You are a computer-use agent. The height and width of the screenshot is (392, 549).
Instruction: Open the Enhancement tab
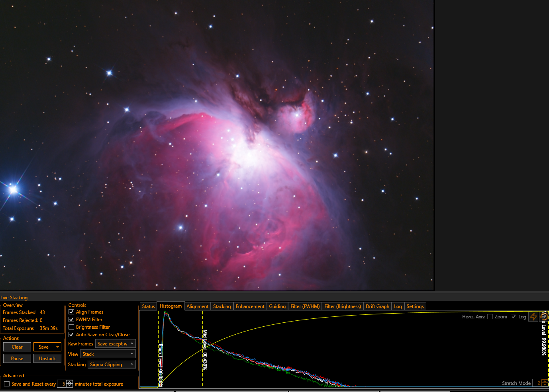click(x=250, y=306)
